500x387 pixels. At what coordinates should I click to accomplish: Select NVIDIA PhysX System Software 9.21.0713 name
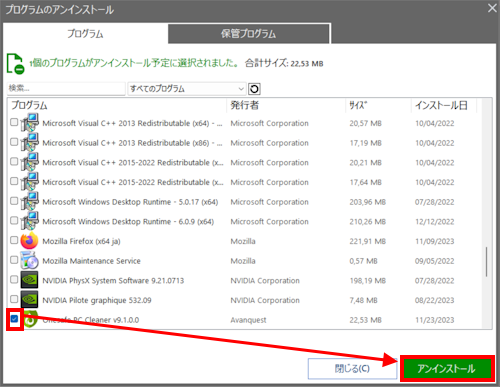[113, 281]
